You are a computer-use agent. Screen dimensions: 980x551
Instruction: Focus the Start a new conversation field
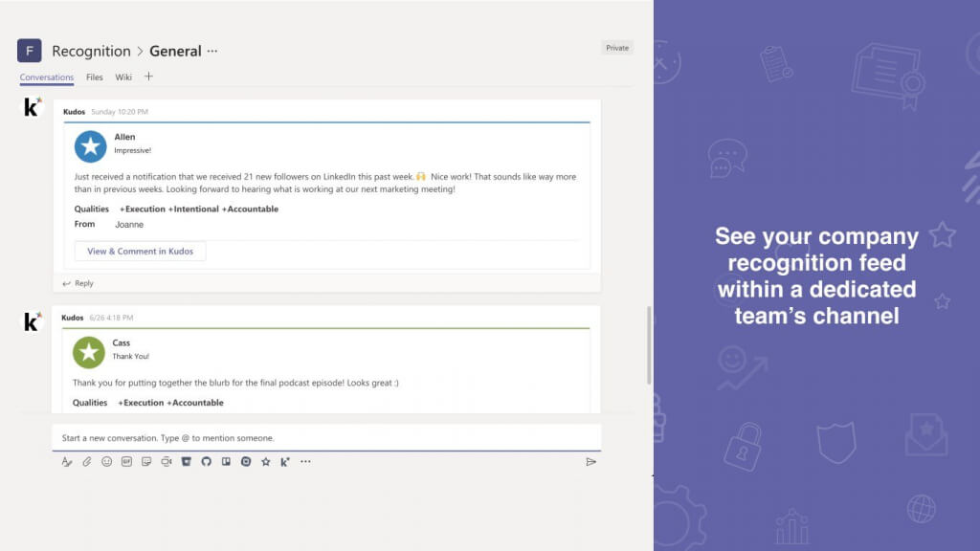coord(327,438)
